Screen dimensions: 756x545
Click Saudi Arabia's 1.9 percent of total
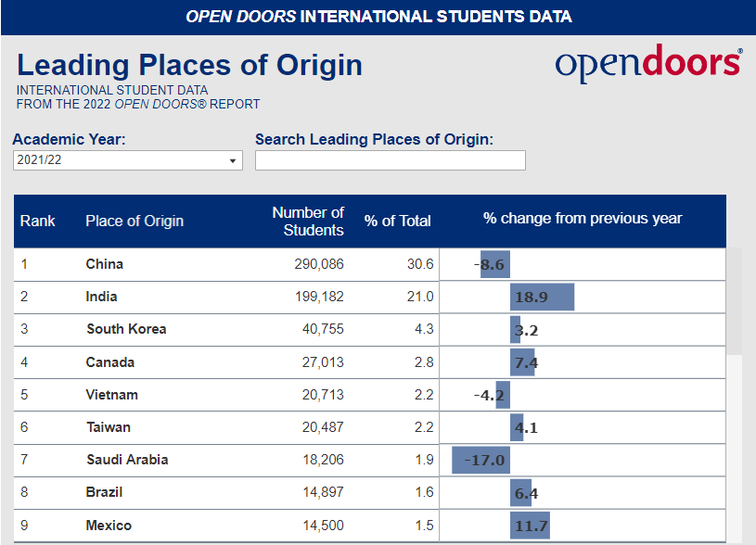tap(424, 460)
